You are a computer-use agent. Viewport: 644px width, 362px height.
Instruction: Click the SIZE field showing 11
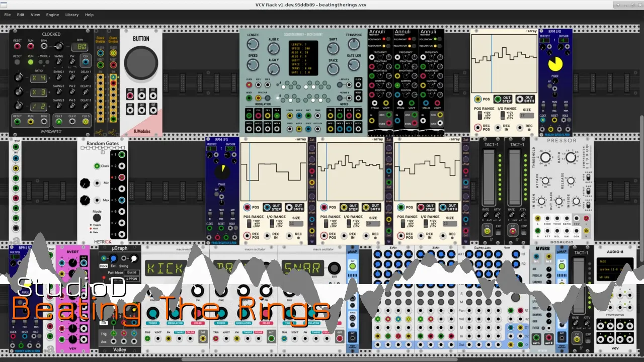[296, 224]
